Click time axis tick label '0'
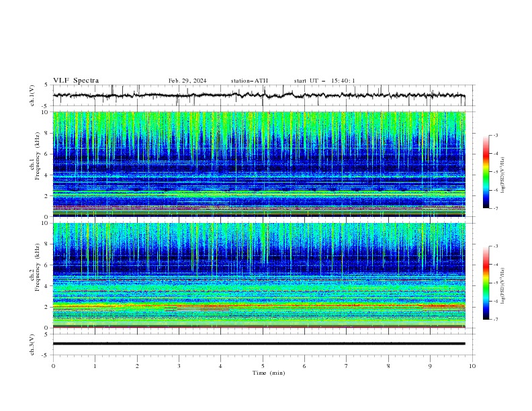The height and width of the screenshot is (411, 532). click(x=53, y=366)
